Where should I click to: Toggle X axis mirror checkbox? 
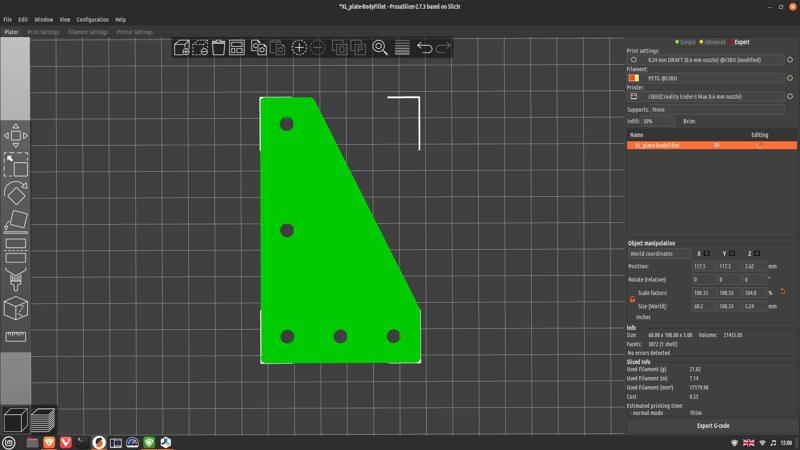pos(707,254)
